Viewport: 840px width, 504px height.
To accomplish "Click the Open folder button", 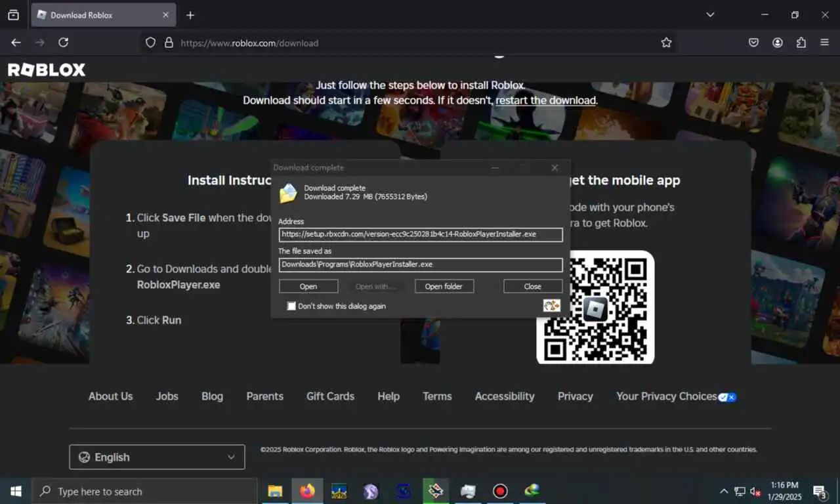I will 444,286.
